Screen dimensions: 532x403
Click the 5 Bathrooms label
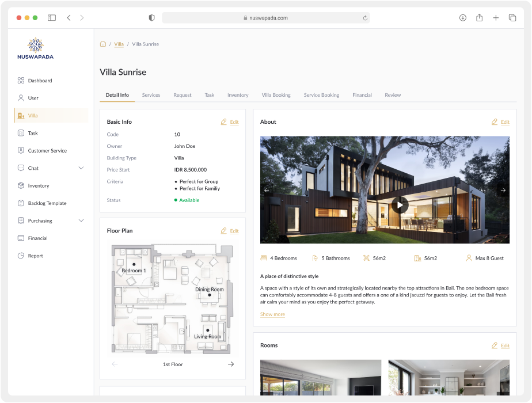(x=336, y=258)
